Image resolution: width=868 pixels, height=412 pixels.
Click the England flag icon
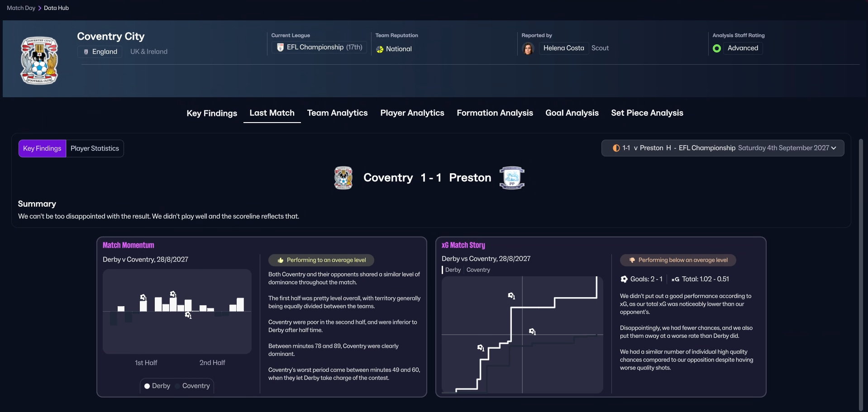[86, 52]
